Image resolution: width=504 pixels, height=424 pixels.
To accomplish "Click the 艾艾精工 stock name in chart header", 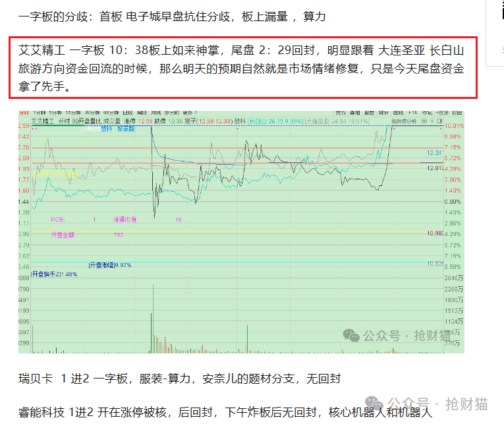I will (43, 121).
